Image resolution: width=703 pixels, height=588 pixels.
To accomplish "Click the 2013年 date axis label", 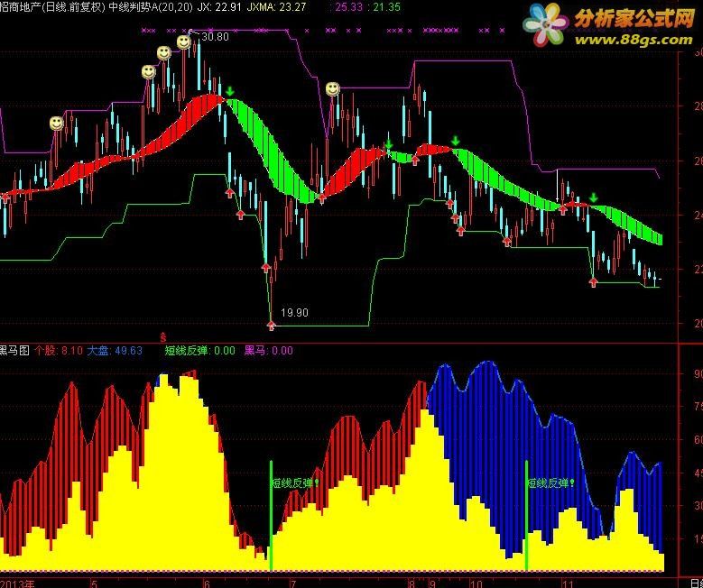I will 17,583.
